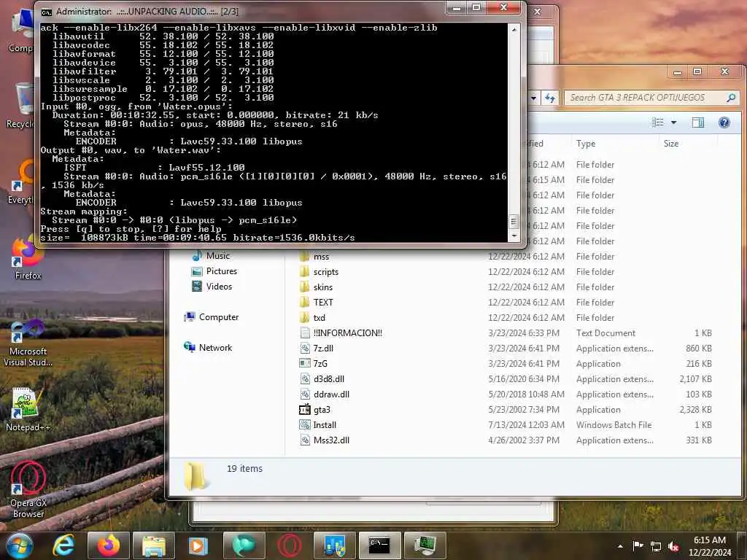The height and width of the screenshot is (560, 747).
Task: Click the console scrollbar down arrow
Action: click(x=514, y=236)
